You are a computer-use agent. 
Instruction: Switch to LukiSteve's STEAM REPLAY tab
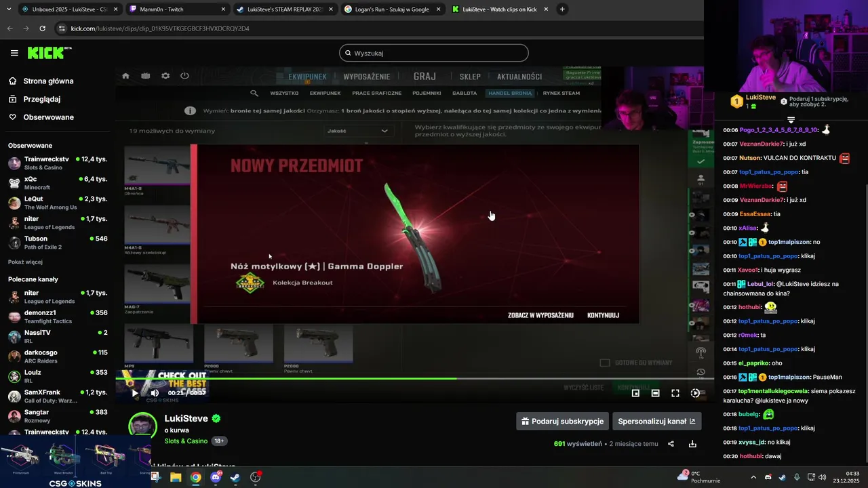tap(284, 9)
